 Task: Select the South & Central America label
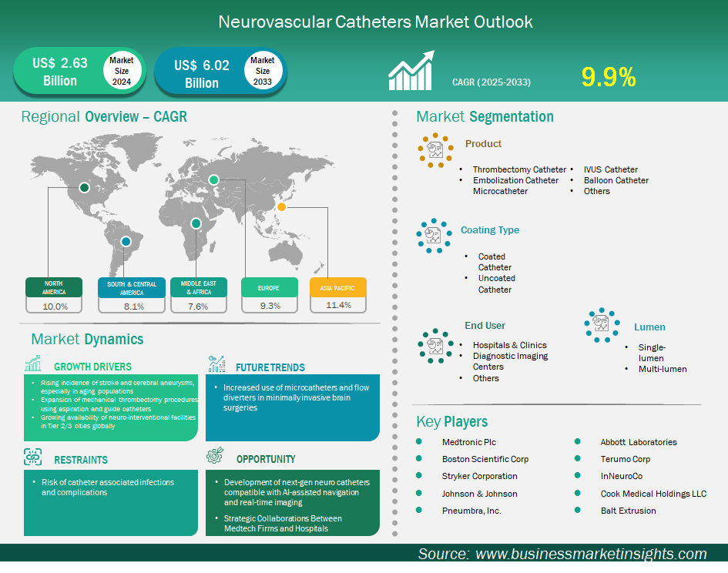(132, 288)
